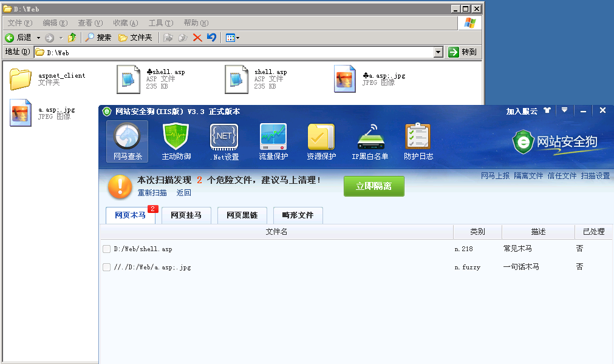Click the 加入服云 link in title bar
The image size is (614, 364).
[x=522, y=112]
